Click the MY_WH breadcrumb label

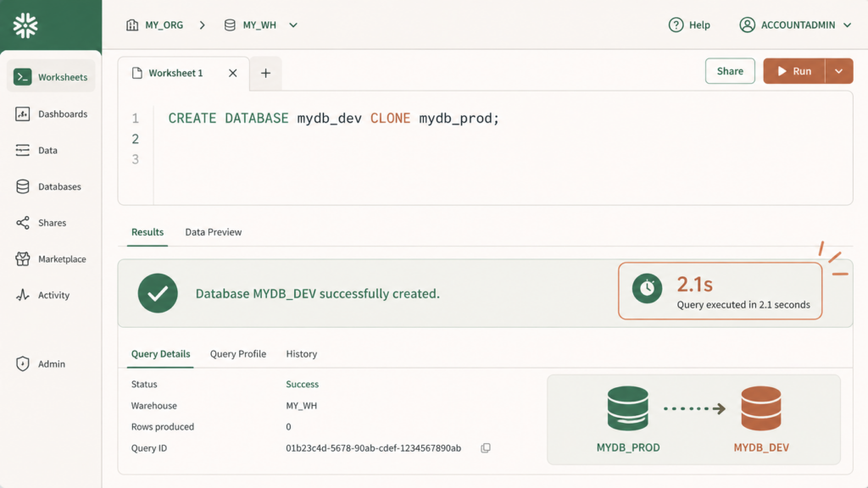(259, 25)
